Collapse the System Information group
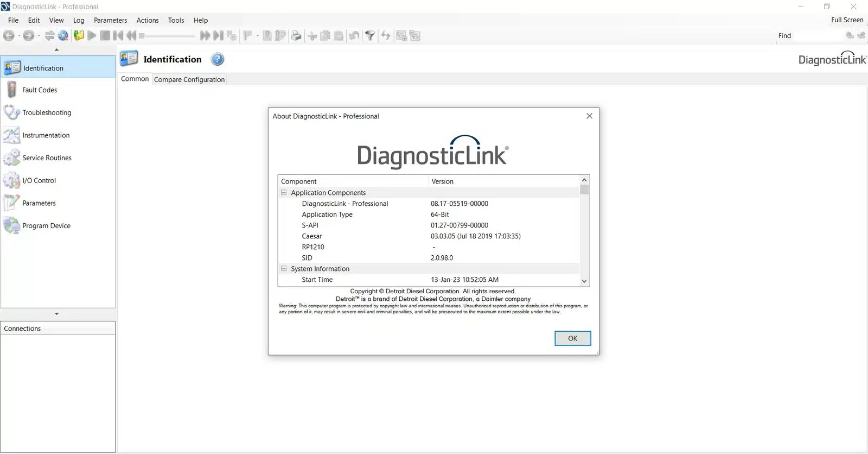The width and height of the screenshot is (868, 454). tap(284, 269)
